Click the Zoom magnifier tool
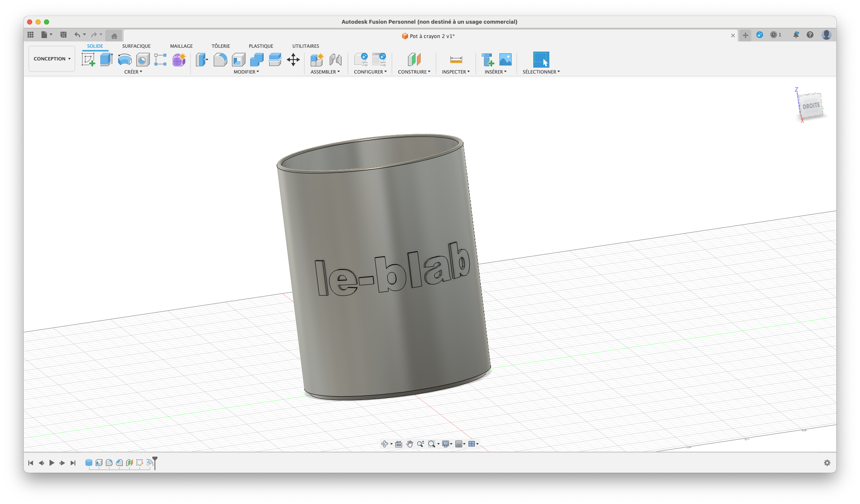The image size is (860, 504). 420,444
